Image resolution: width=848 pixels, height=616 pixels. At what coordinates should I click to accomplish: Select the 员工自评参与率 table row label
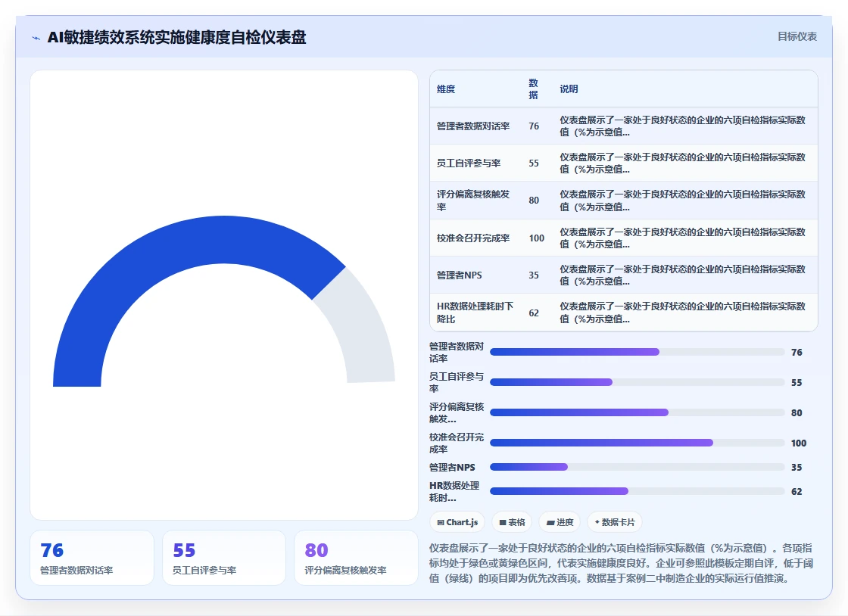tap(469, 163)
